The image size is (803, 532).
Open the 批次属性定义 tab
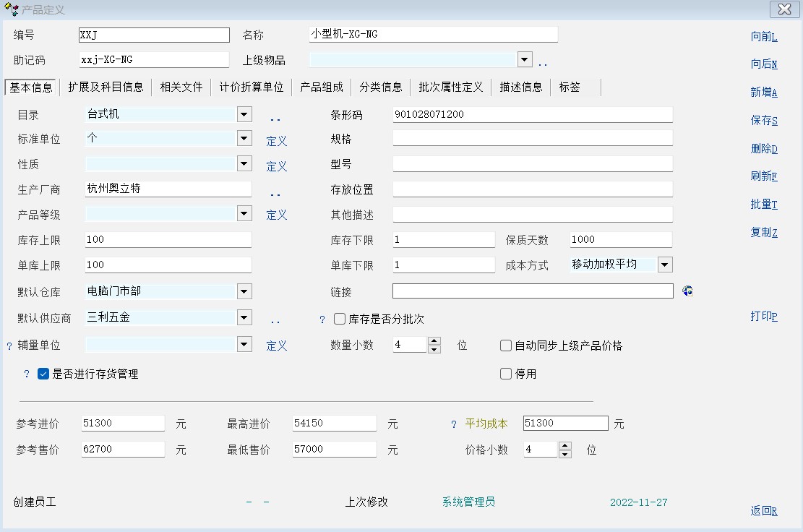(450, 87)
